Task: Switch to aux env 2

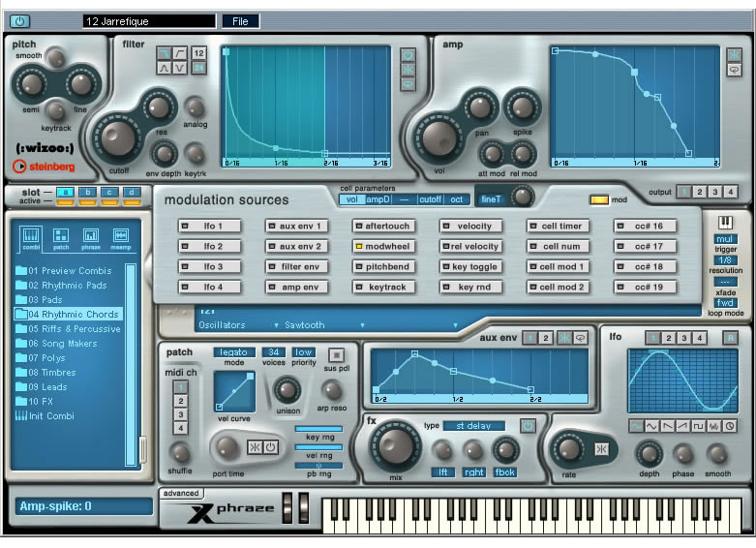Action: click(545, 338)
